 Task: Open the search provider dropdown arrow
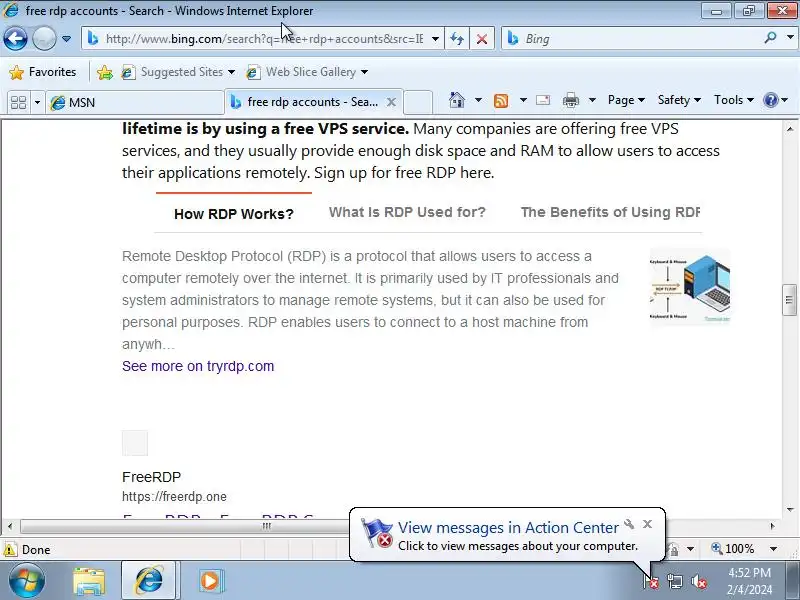click(x=790, y=38)
